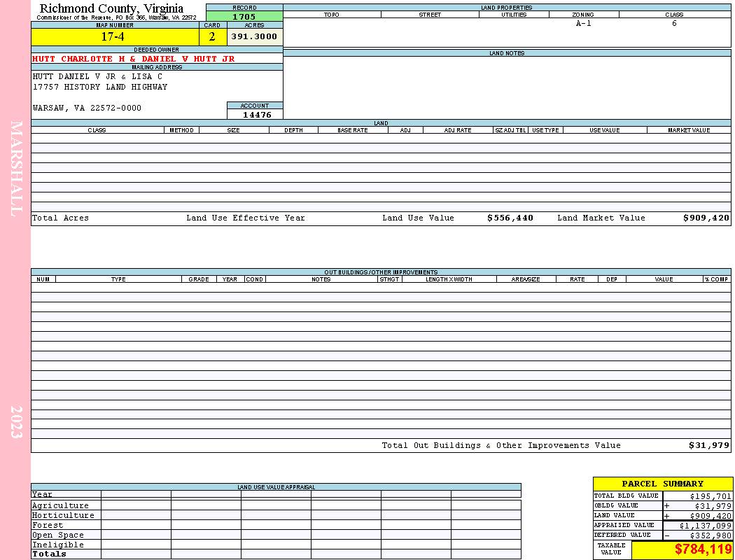Select the account number 14476
This screenshot has height=560, width=735.
[257, 115]
